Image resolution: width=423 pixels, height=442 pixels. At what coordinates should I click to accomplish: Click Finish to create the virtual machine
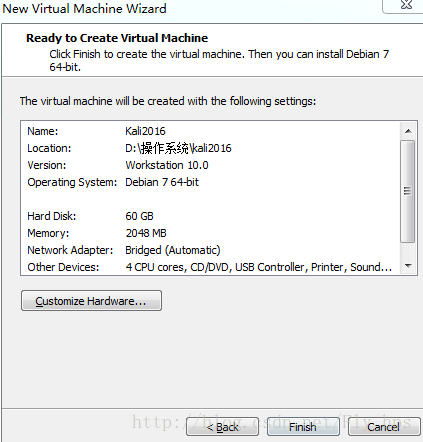pyautogui.click(x=303, y=427)
